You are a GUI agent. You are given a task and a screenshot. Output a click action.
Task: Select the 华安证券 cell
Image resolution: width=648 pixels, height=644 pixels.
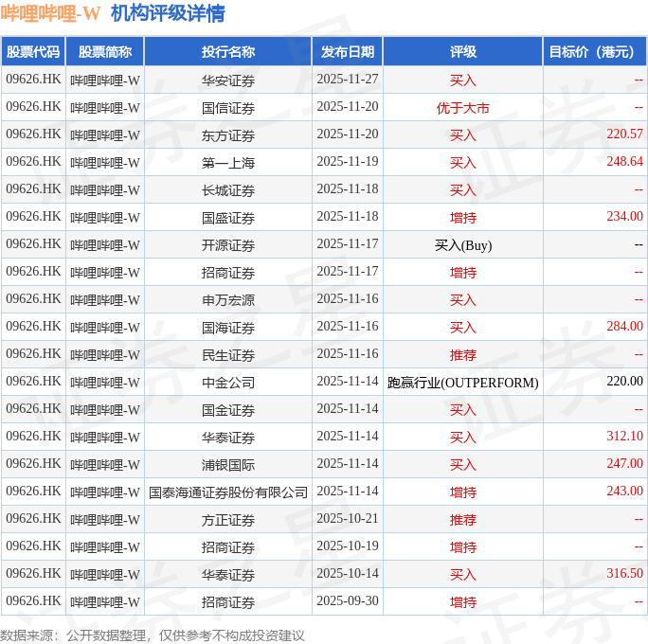tap(228, 80)
